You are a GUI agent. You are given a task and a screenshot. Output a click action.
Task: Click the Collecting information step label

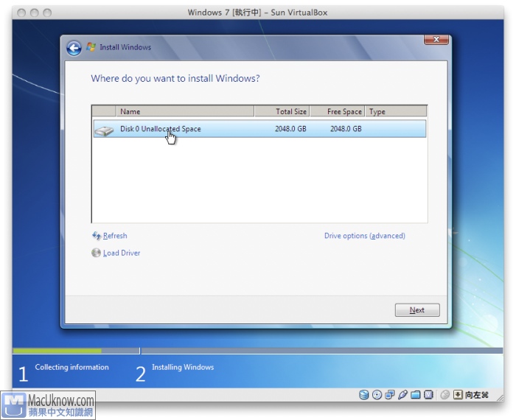(x=72, y=367)
